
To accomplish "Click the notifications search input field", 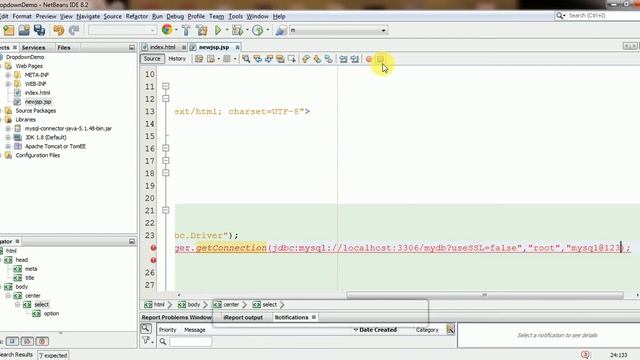I will coord(191,341).
